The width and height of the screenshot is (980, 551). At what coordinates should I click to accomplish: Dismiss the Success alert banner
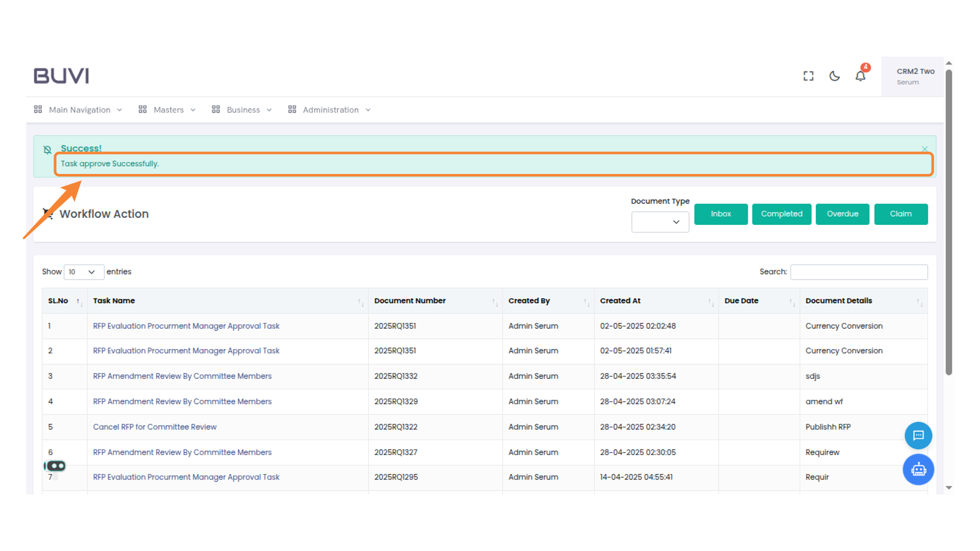(925, 149)
